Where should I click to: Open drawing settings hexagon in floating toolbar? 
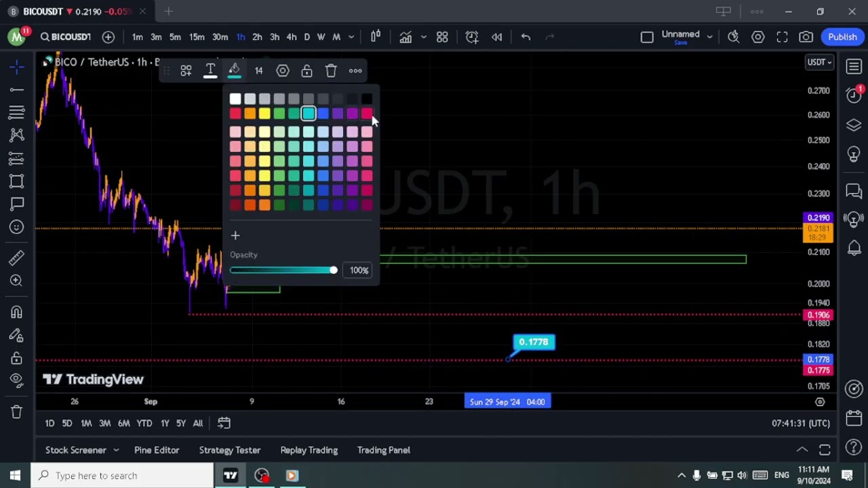pos(283,70)
